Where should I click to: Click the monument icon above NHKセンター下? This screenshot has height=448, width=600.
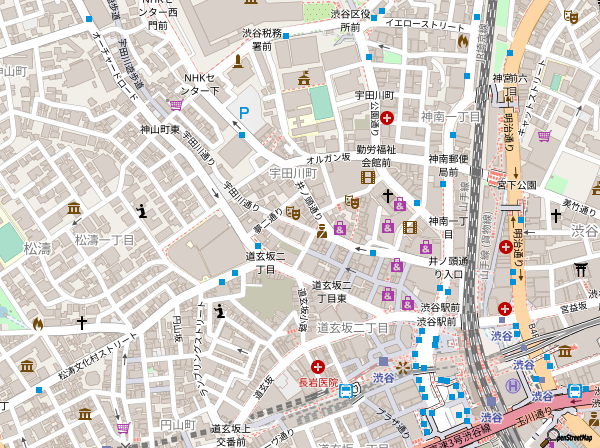pos(237,62)
